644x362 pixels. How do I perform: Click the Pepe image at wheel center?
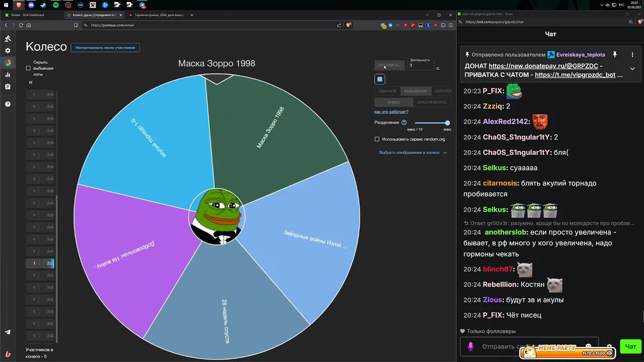217,217
